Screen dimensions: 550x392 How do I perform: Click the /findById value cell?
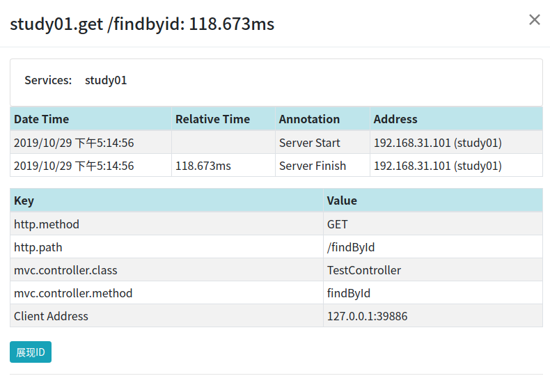point(351,247)
